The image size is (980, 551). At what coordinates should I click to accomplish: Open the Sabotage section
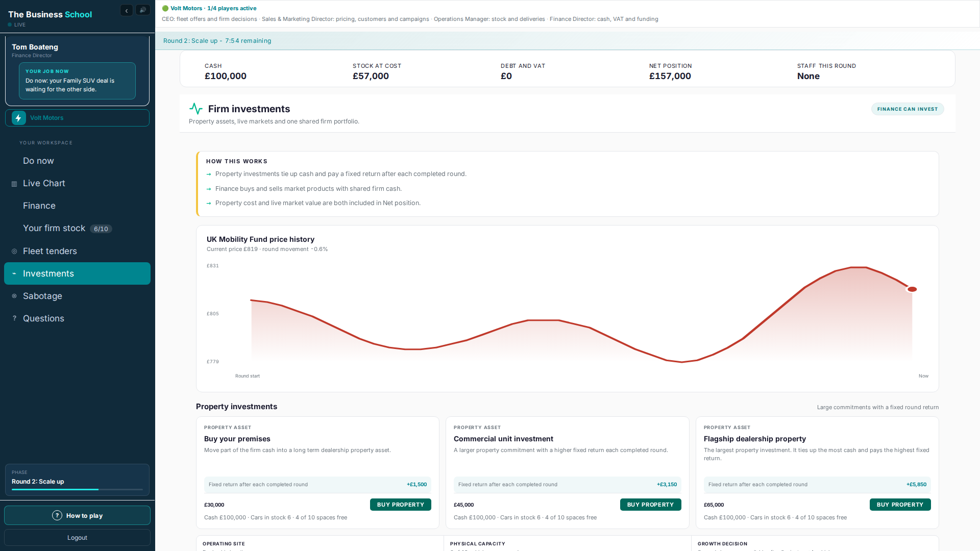(x=77, y=296)
